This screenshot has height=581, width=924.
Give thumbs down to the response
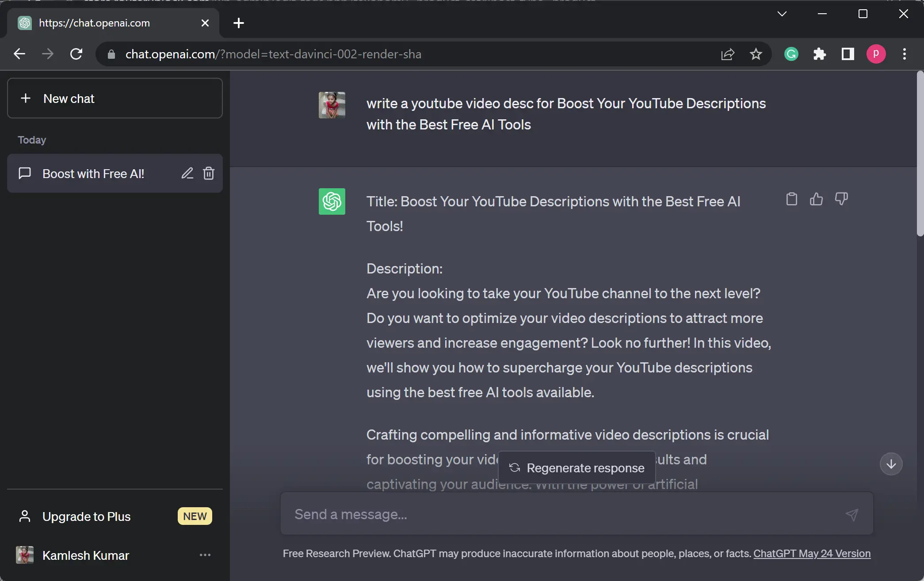(841, 199)
